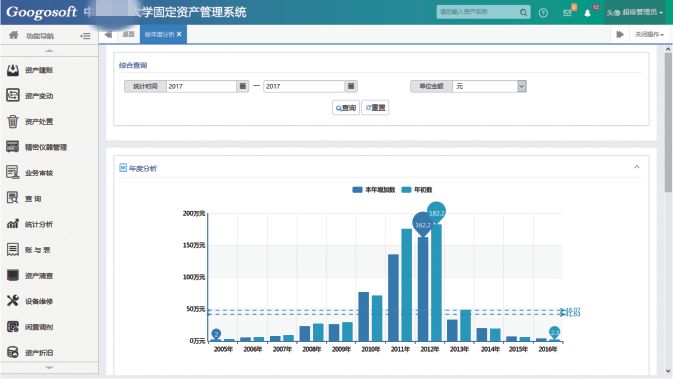Viewport: 673px width, 379px height.
Task: Open 统计分析 statistics chart icon
Action: [13, 224]
